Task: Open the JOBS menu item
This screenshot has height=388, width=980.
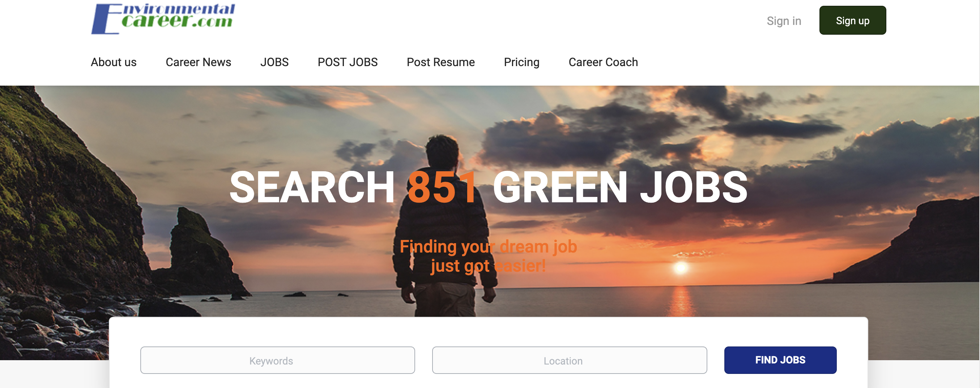Action: point(274,62)
